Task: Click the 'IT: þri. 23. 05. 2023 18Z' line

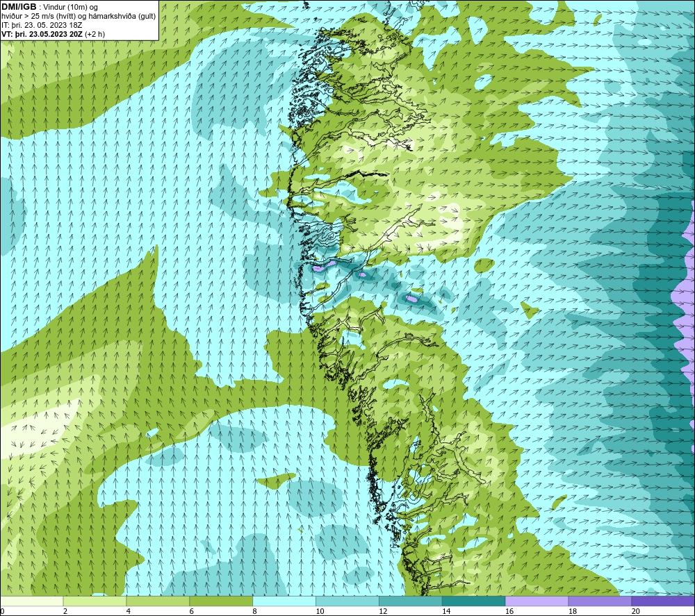Action: click(x=42, y=25)
